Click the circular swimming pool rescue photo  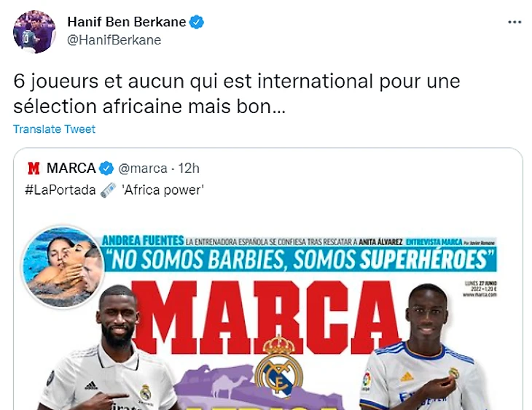pos(63,266)
